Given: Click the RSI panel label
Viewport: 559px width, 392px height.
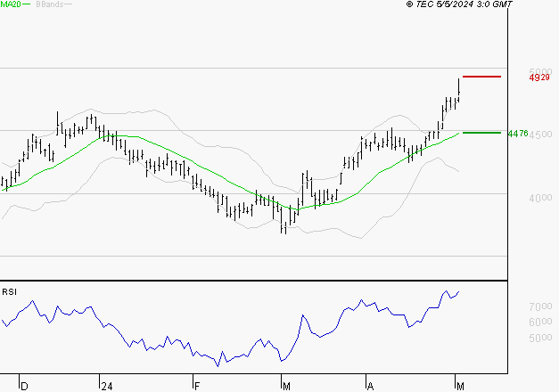Looking at the screenshot, I should pyautogui.click(x=9, y=292).
